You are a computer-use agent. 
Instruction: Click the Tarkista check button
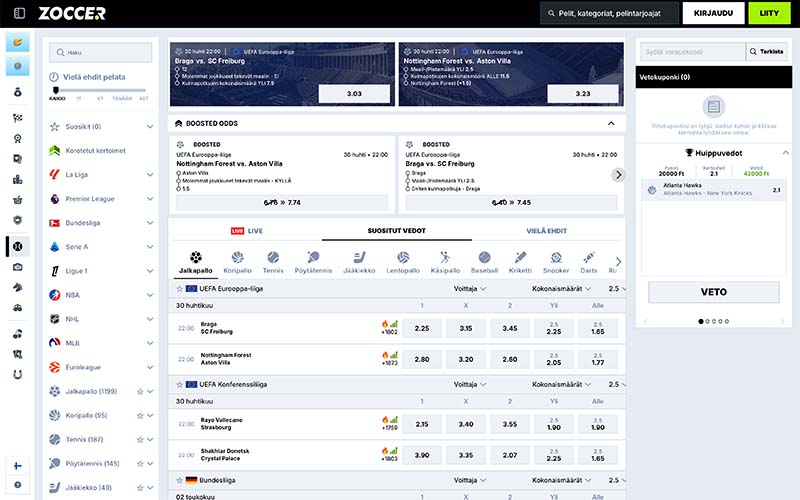pos(767,52)
